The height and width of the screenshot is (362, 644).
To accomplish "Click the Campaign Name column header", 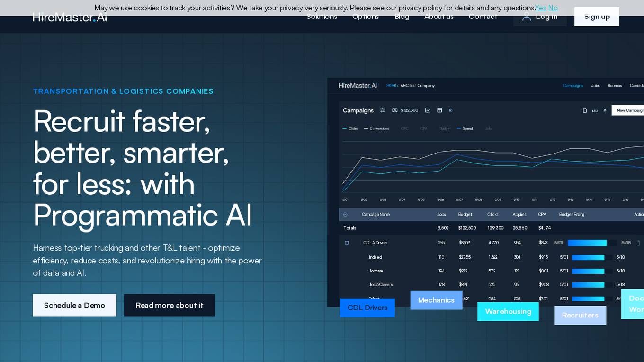I will click(376, 215).
